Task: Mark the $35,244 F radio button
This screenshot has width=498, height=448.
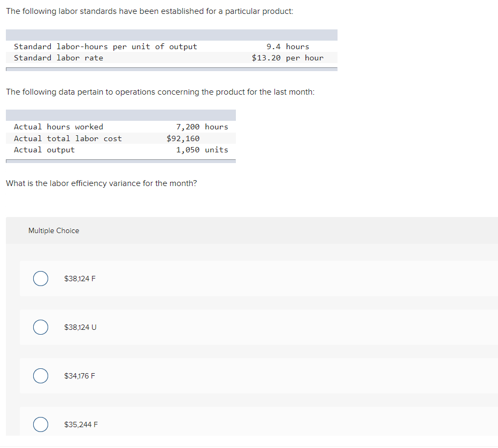Action: point(40,425)
